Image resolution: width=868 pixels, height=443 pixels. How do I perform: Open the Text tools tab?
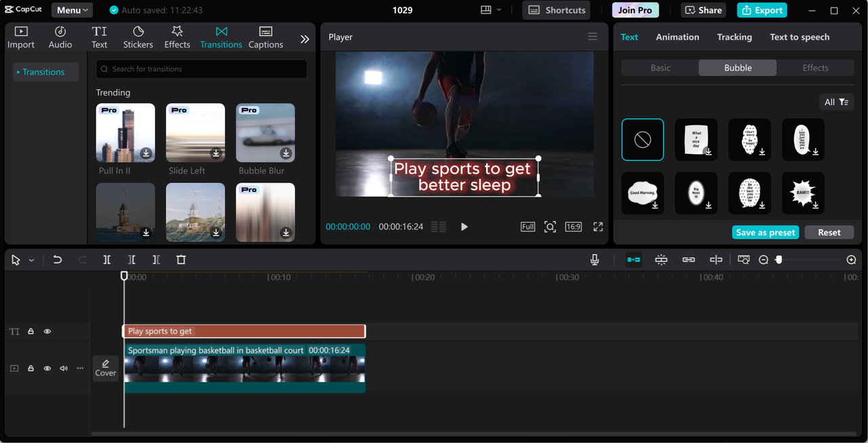[x=100, y=37]
